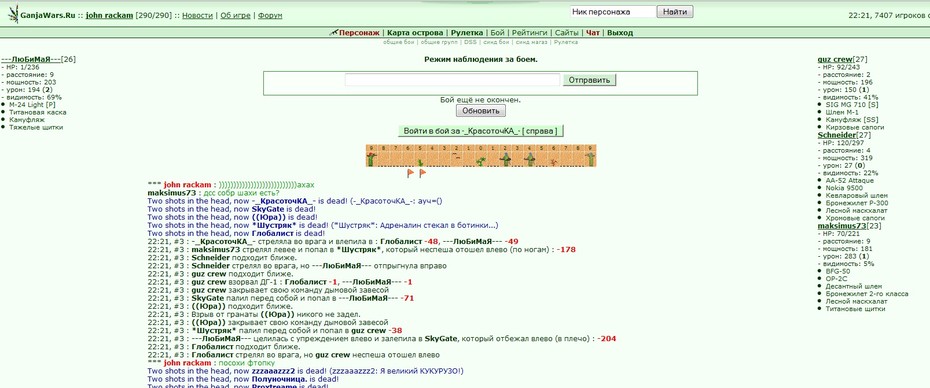Open the Новости link in header
The width and height of the screenshot is (930, 388).
197,15
